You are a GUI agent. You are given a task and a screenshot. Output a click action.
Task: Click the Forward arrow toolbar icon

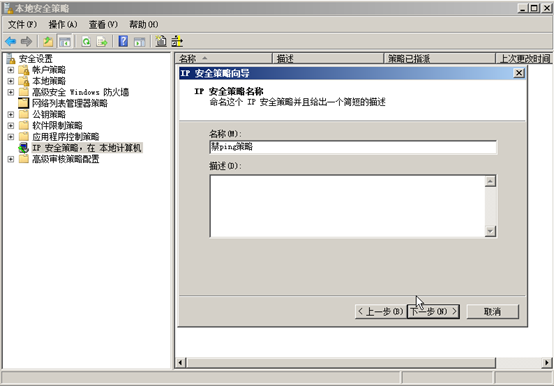pyautogui.click(x=26, y=42)
